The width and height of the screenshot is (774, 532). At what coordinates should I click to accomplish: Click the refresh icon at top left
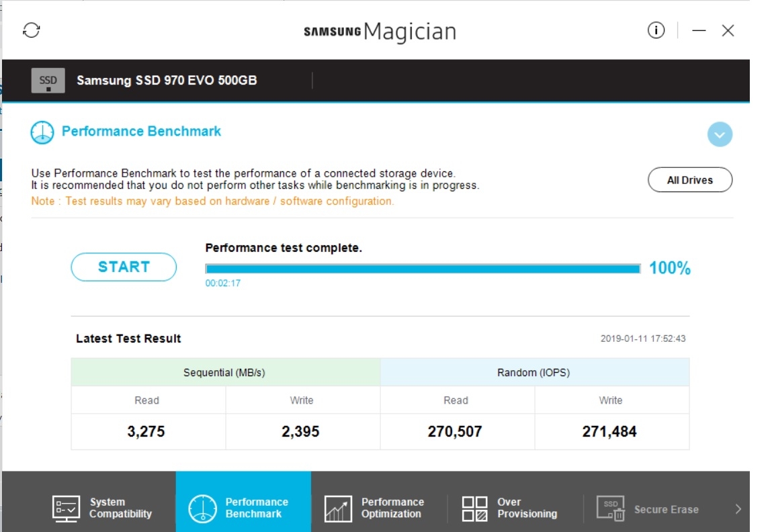[31, 30]
